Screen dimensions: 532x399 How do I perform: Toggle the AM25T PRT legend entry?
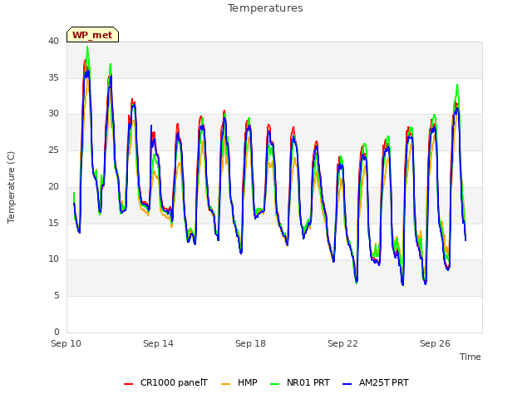tap(376, 382)
